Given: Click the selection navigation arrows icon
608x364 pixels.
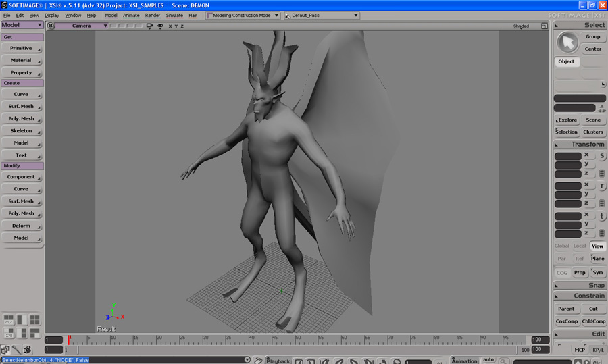Looking at the screenshot, I should (602, 108).
